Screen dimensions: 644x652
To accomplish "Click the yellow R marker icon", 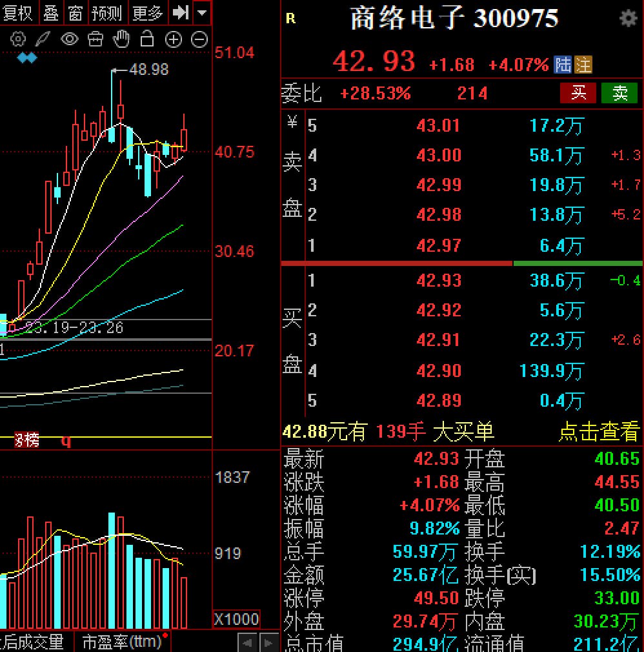I will pyautogui.click(x=290, y=18).
